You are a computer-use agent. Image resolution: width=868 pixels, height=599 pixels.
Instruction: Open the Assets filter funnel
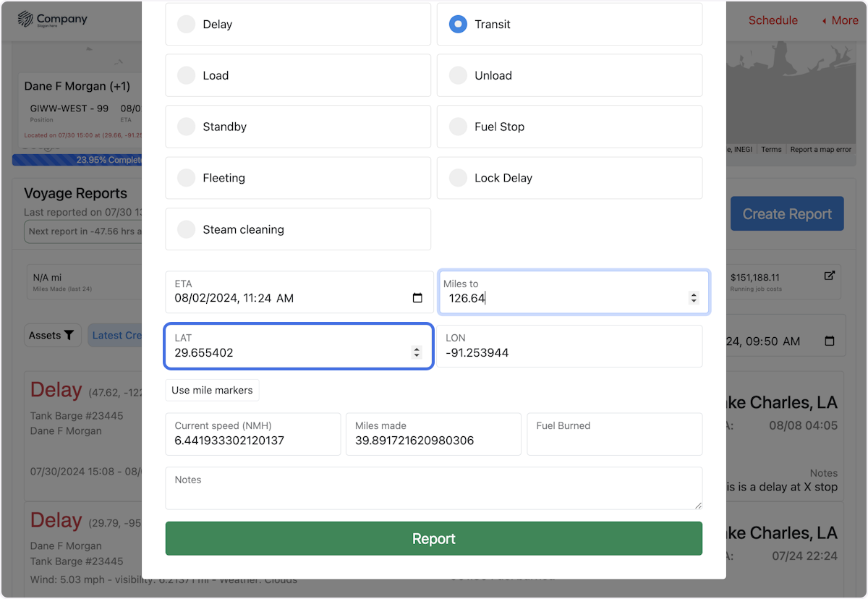click(69, 335)
